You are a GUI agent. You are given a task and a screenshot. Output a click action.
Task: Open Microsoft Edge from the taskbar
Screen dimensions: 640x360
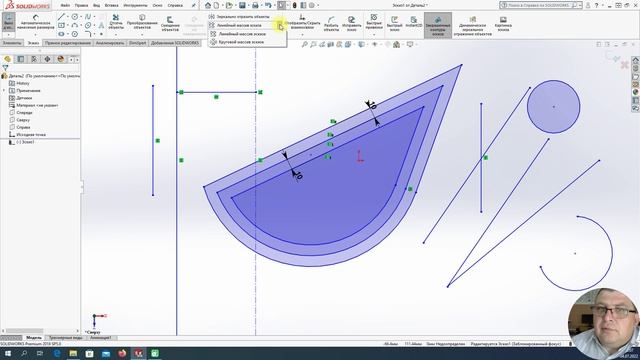click(57, 353)
